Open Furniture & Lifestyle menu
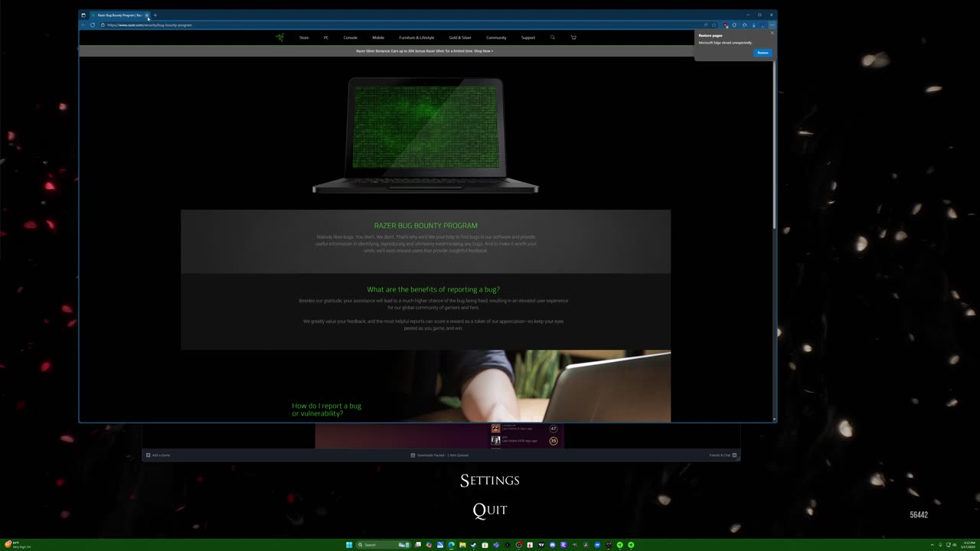The image size is (980, 551). [416, 37]
